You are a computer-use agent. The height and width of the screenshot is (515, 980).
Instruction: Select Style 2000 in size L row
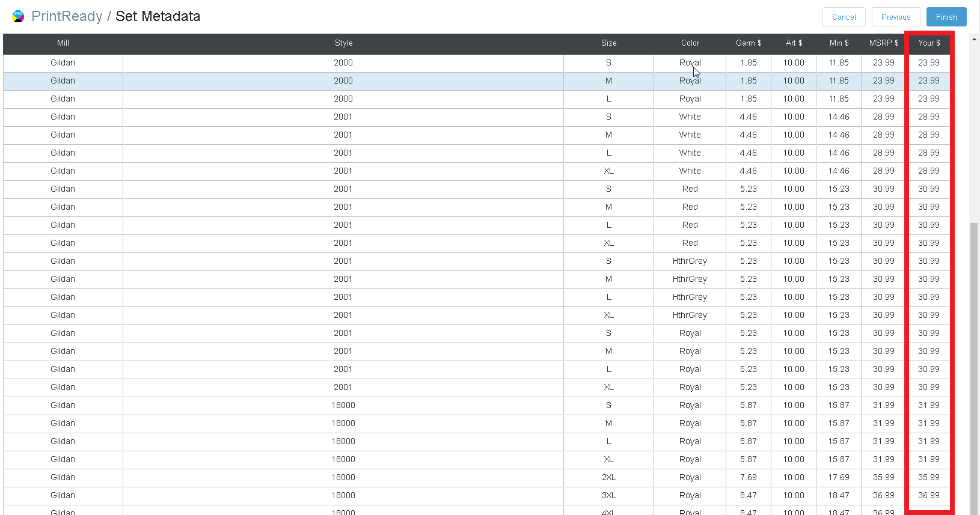click(x=343, y=99)
